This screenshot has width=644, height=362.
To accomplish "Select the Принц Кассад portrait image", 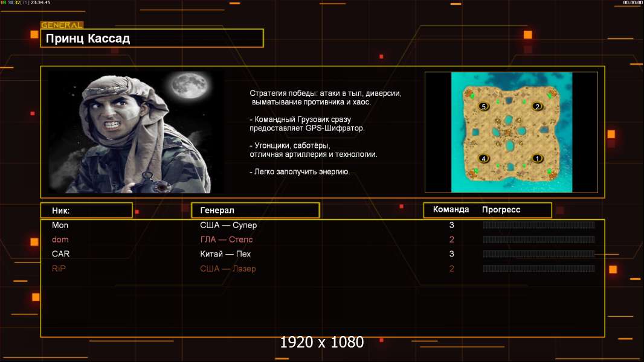I will pyautogui.click(x=137, y=132).
